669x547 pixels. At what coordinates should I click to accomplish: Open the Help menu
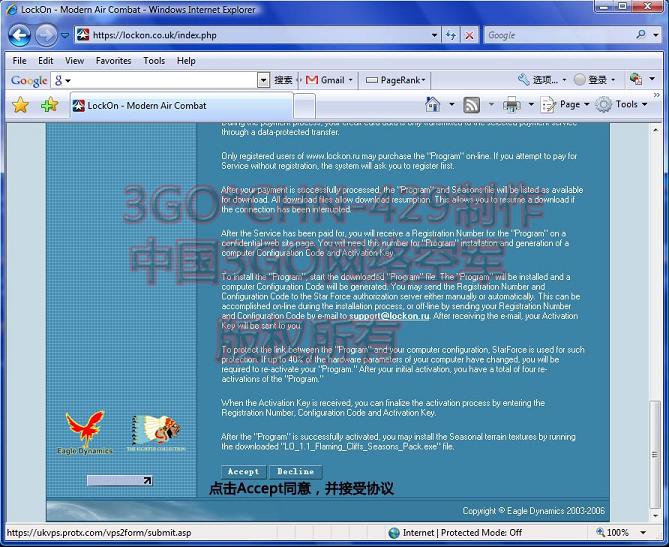[x=186, y=61]
